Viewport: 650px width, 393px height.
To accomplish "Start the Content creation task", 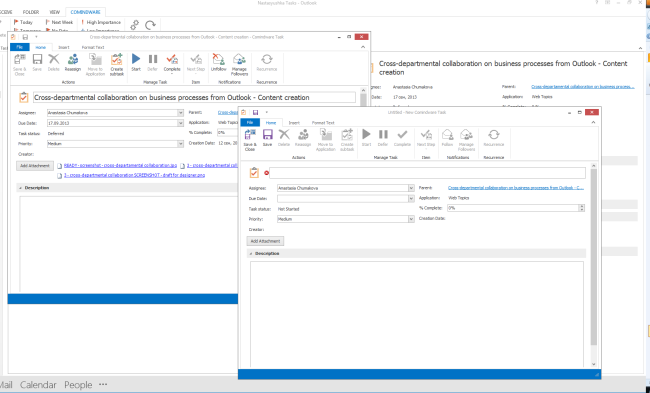I will 136,63.
